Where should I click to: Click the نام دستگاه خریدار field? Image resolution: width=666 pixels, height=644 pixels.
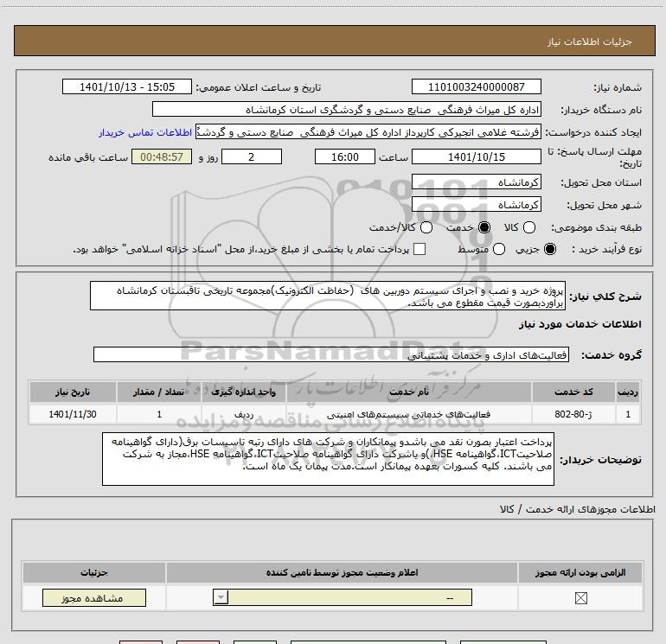click(347, 109)
